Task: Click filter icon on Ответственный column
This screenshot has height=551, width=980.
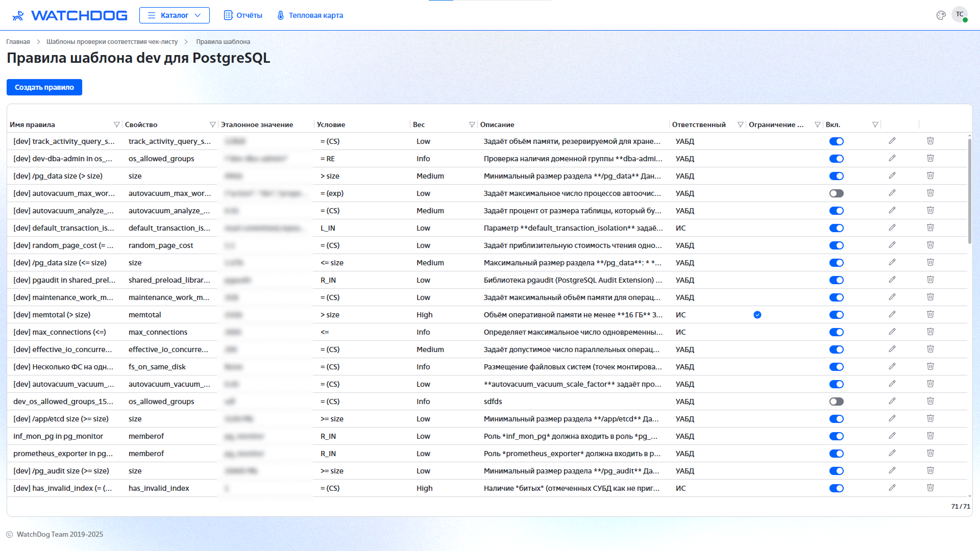Action: 740,124
